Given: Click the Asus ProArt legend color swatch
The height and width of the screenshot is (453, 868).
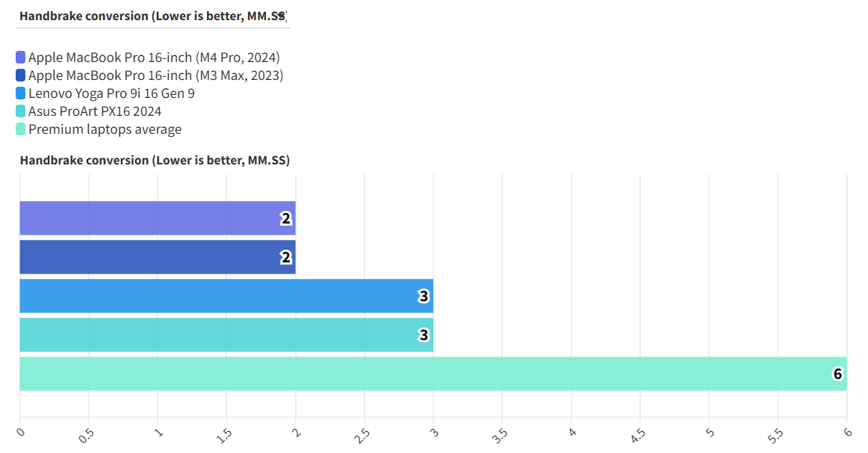Looking at the screenshot, I should click(x=20, y=111).
